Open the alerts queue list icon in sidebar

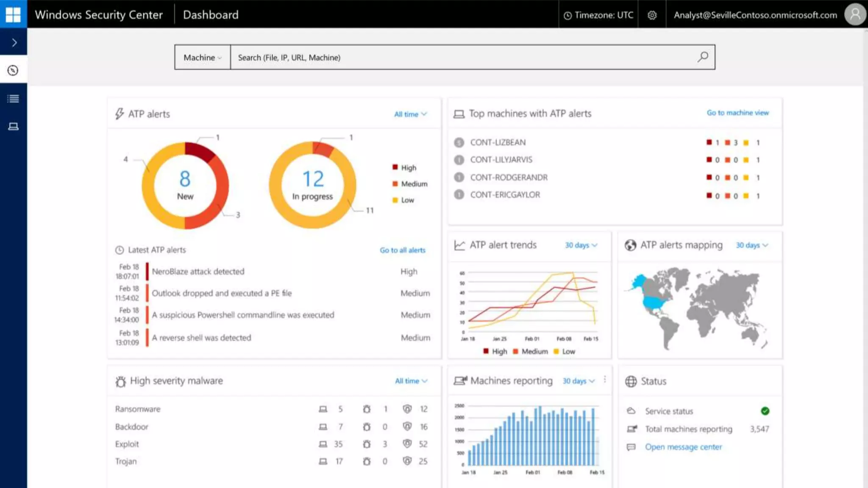[x=13, y=99]
